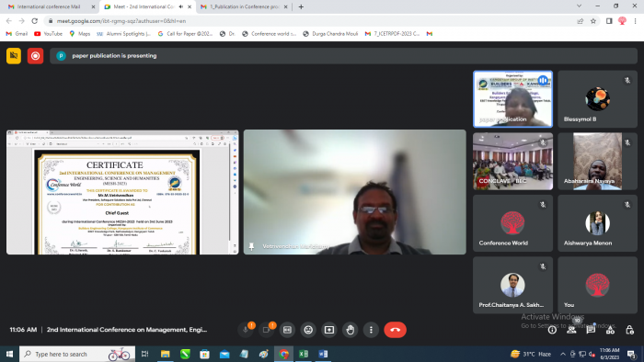Toggle closed captions button
The image size is (644, 362).
[287, 330]
